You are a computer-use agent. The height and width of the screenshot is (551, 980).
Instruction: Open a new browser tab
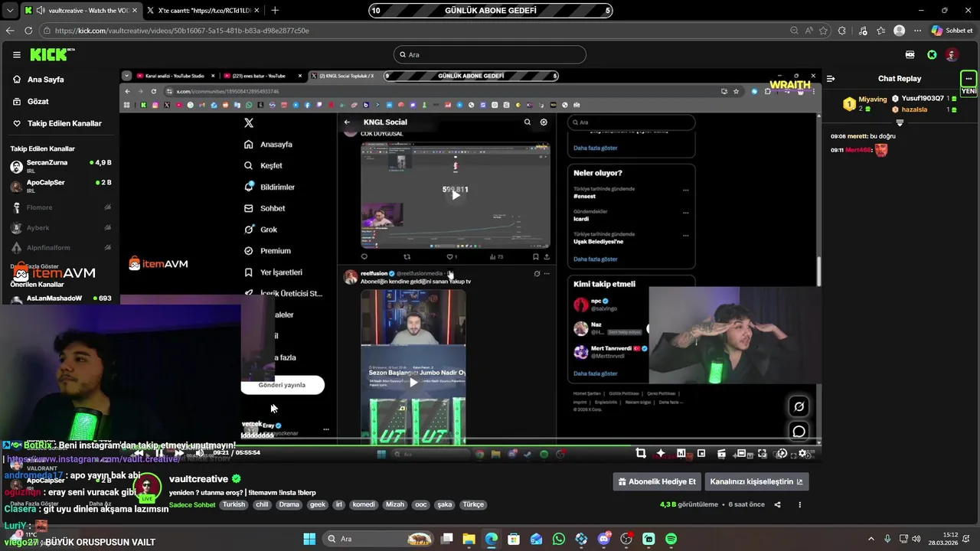(275, 10)
